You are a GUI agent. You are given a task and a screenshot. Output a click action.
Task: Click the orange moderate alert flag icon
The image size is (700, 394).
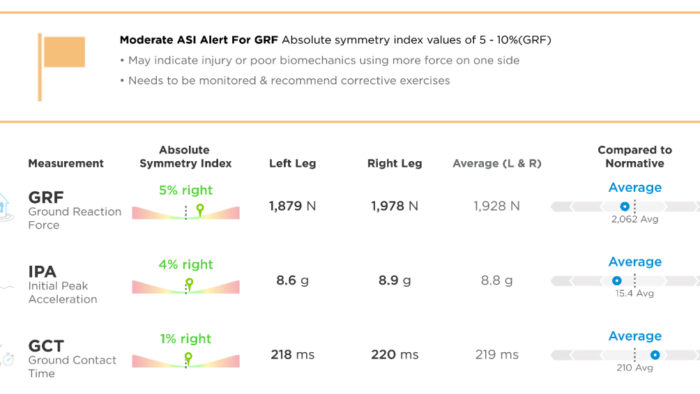click(62, 67)
